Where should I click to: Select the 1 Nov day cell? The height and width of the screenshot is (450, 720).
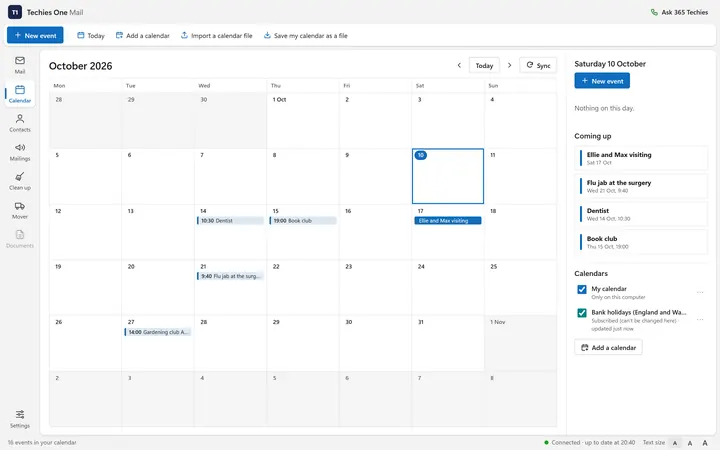(x=520, y=343)
